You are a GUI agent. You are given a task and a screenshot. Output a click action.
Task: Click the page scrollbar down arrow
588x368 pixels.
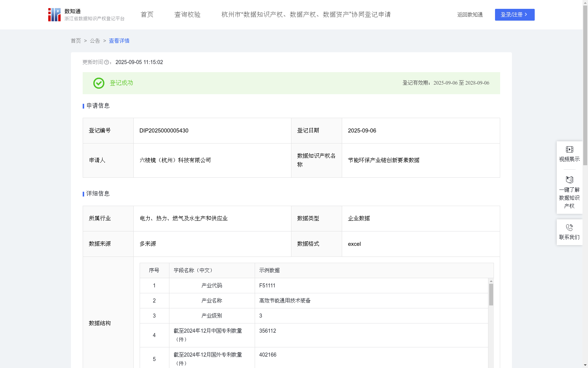585,365
